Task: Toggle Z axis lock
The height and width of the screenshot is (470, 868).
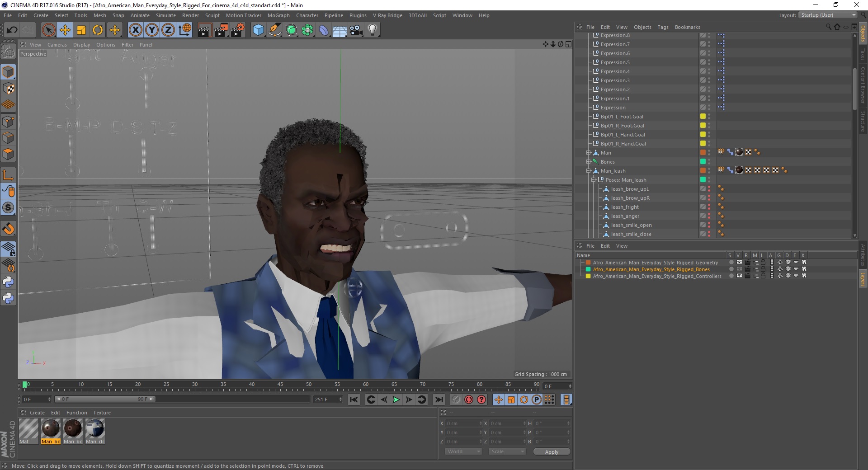Action: (x=168, y=30)
